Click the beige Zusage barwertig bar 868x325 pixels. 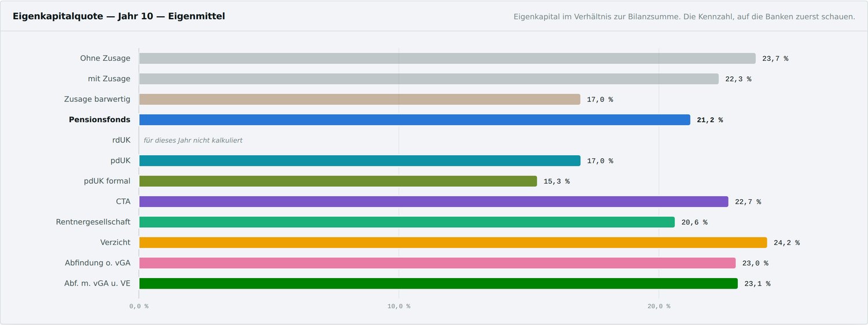point(360,100)
